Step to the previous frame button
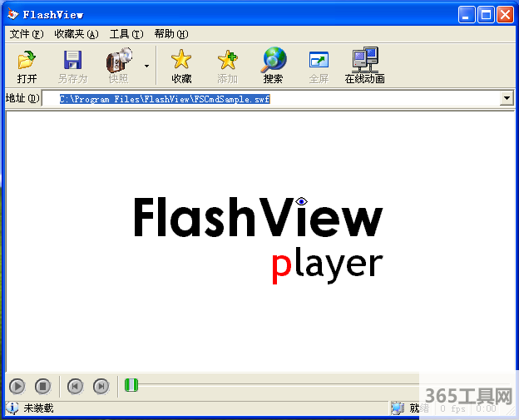This screenshot has height=420, width=519. 75,386
